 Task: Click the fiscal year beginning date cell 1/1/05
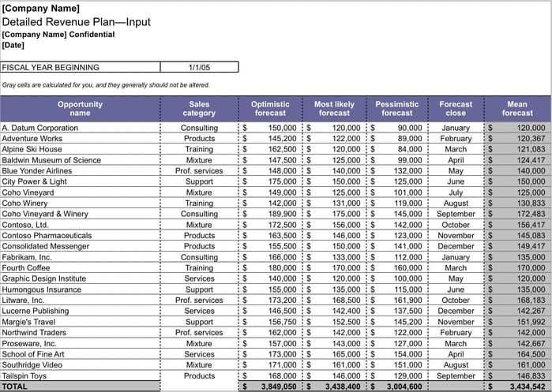pos(198,67)
